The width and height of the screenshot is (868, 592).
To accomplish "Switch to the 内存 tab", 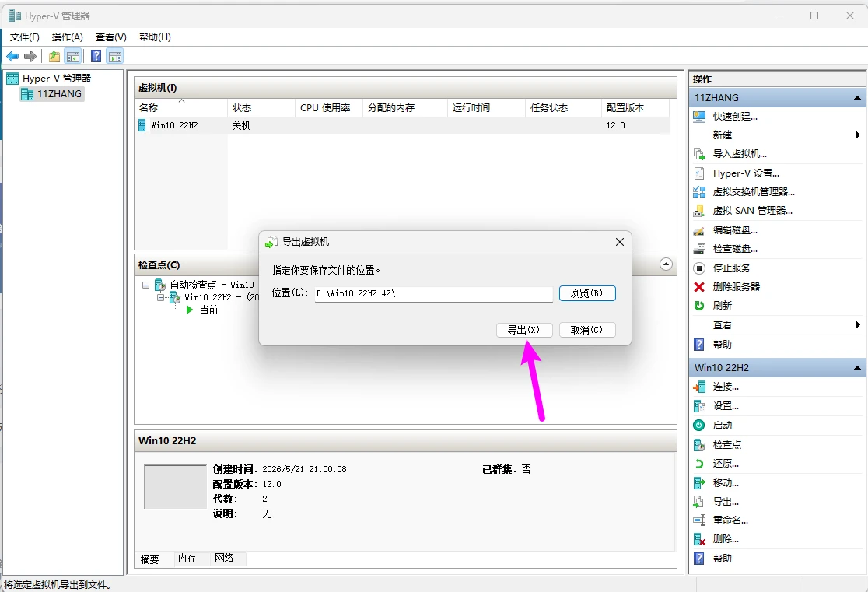I will [187, 559].
